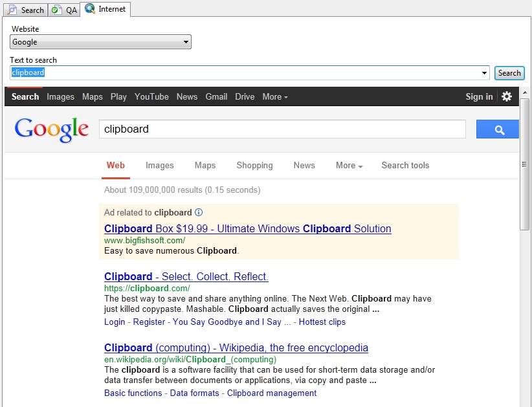The image size is (532, 407).
Task: Open the Data formats sitelink
Action: 194,393
